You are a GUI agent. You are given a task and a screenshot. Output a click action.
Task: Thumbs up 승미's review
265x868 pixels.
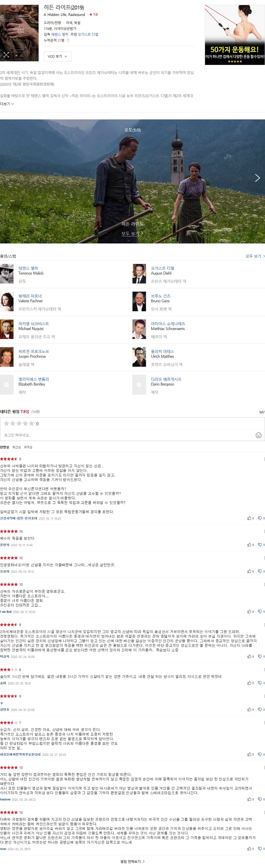point(250,683)
